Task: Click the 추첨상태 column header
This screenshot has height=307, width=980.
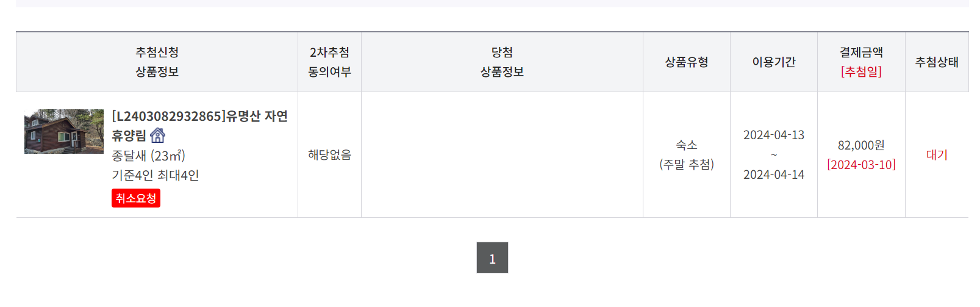Action: (937, 62)
